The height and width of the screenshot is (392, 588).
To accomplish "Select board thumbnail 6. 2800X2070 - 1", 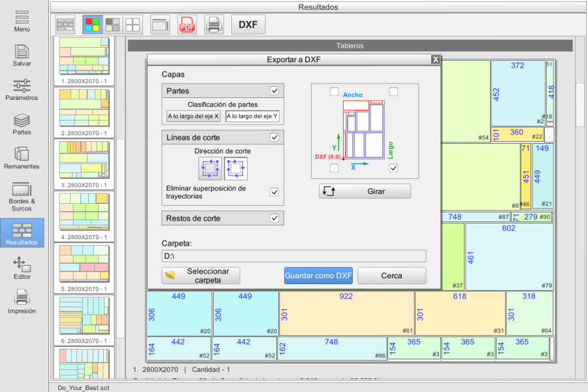I will pyautogui.click(x=84, y=320).
